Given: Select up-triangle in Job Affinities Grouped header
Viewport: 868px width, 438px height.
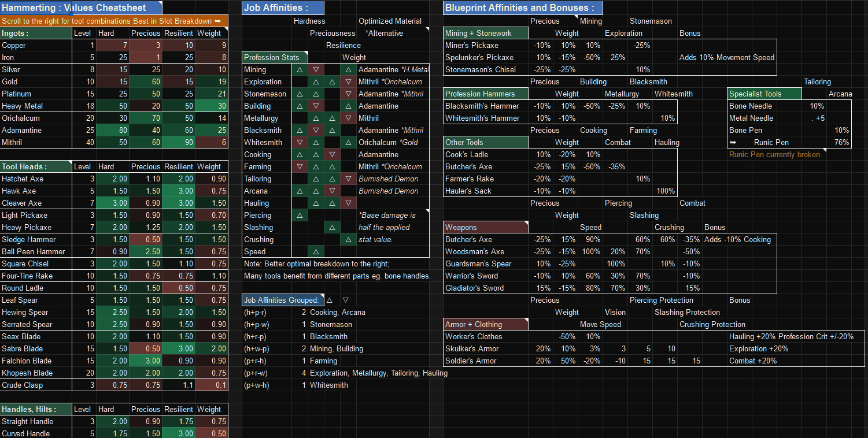Looking at the screenshot, I should click(x=330, y=300).
